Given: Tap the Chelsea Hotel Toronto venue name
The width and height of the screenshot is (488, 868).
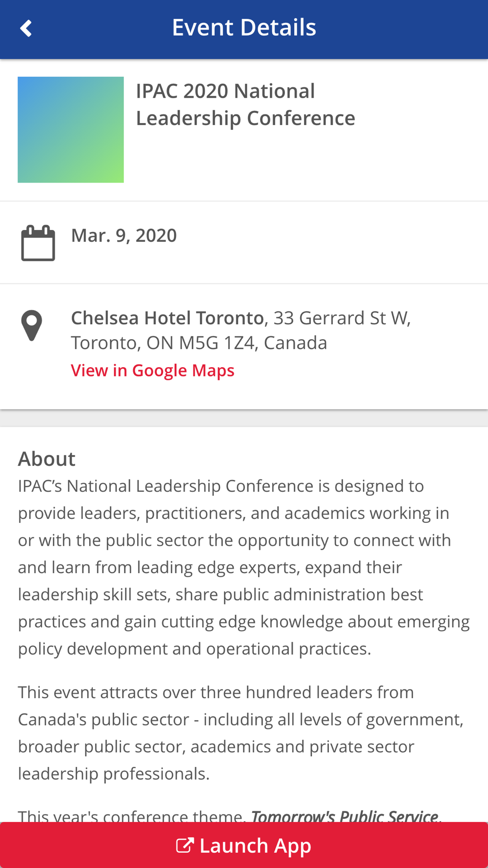Looking at the screenshot, I should point(167,318).
